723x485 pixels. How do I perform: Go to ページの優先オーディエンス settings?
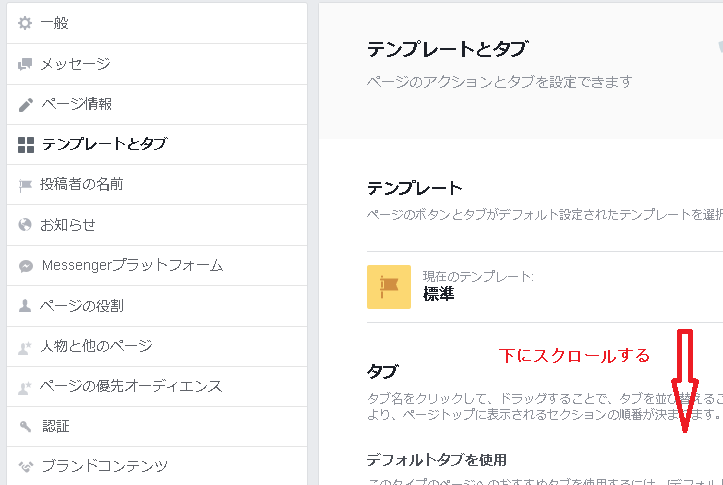pyautogui.click(x=157, y=386)
